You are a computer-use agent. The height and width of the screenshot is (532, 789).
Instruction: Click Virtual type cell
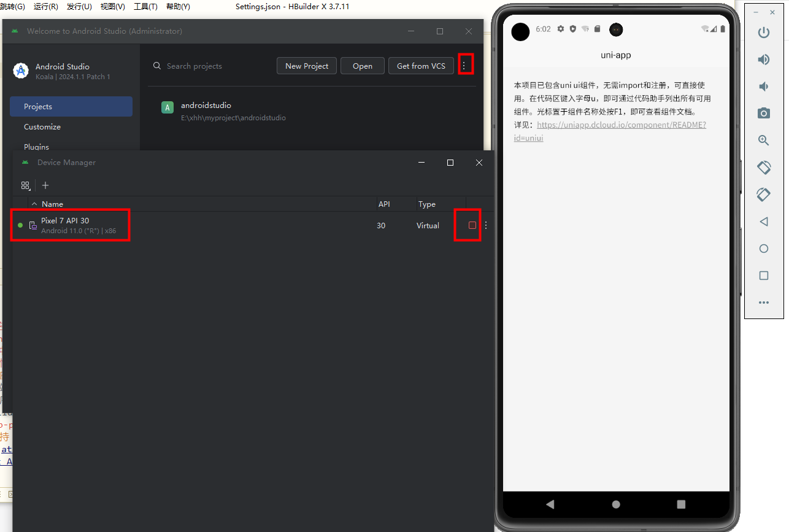(x=428, y=225)
